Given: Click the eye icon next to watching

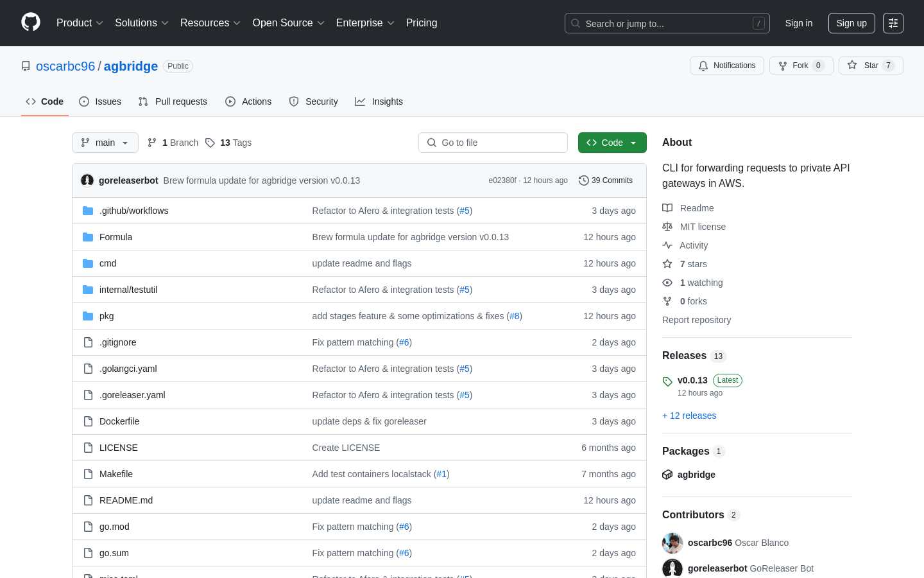Looking at the screenshot, I should [667, 283].
